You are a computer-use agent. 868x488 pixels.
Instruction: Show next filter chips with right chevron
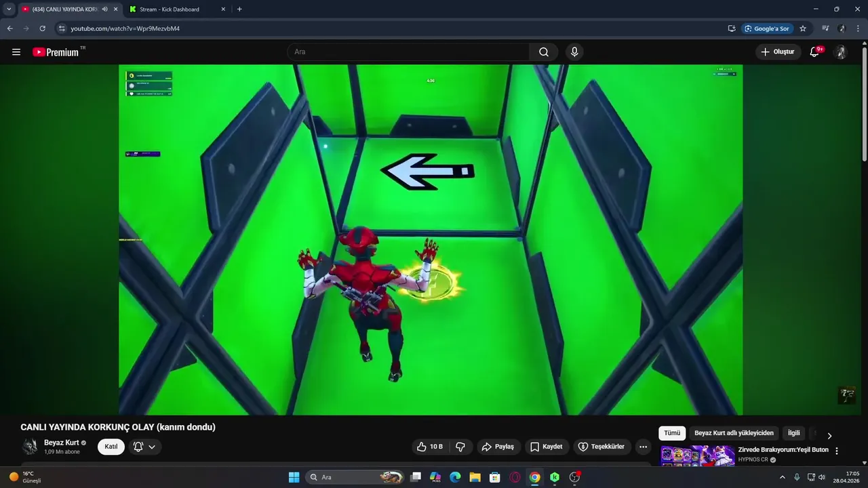coord(829,436)
